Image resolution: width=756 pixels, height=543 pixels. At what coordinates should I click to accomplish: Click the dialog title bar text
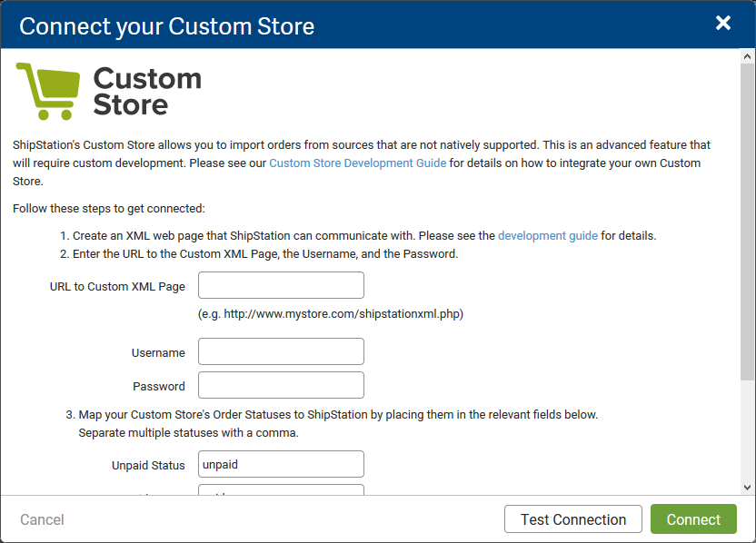[166, 25]
